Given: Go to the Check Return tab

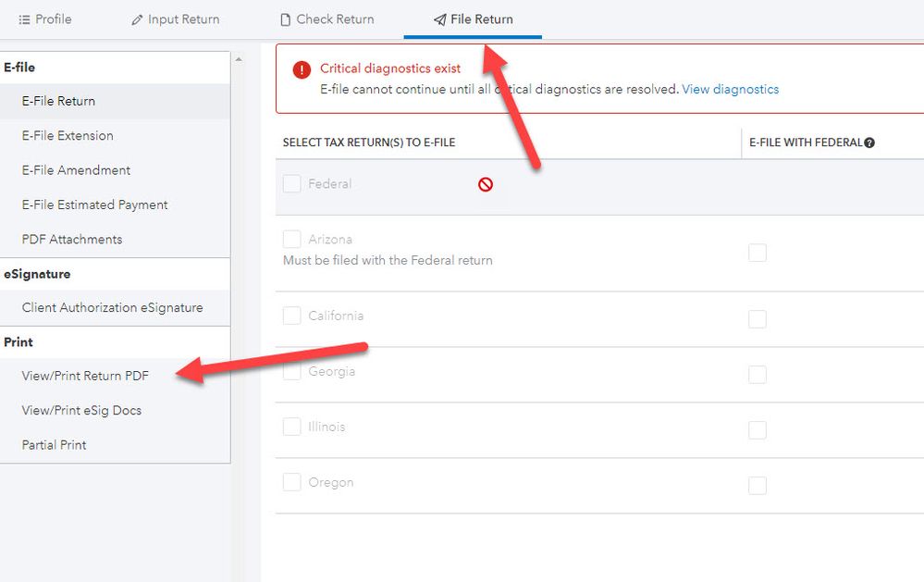Looking at the screenshot, I should click(x=326, y=19).
